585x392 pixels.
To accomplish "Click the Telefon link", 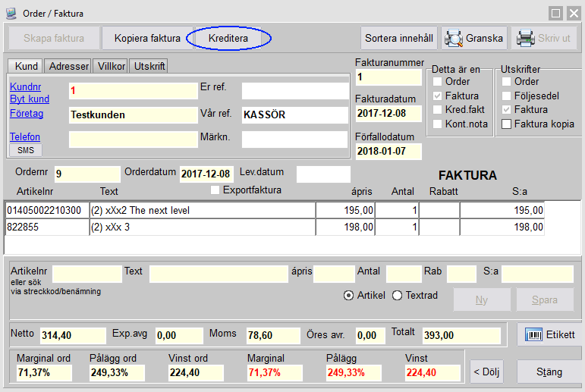I will pyautogui.click(x=25, y=137).
